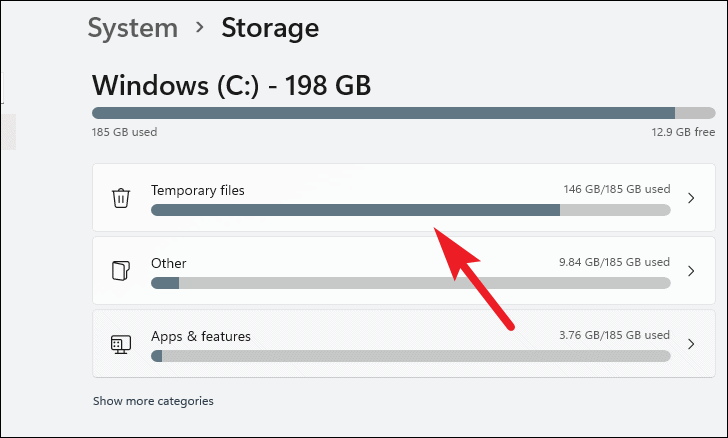
Task: Open the Apps & features label
Action: click(201, 336)
